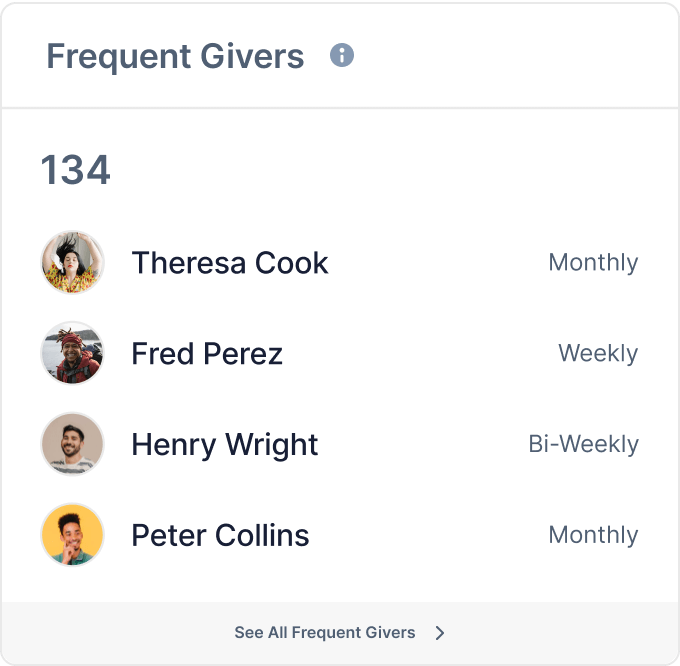Select the Fred Perez name
Viewport: 680px width, 666px height.
point(207,354)
